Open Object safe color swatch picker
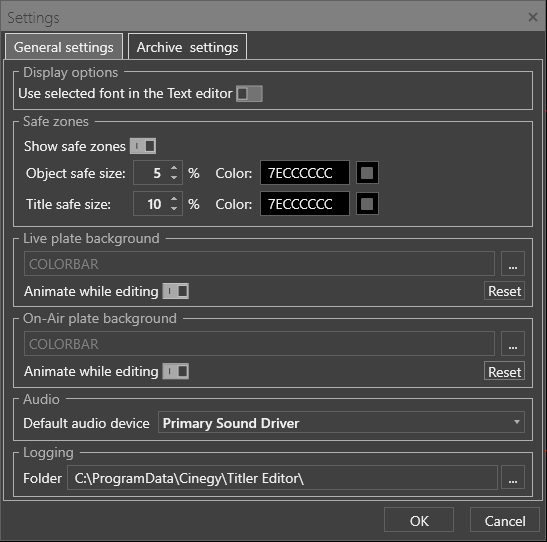The width and height of the screenshot is (547, 542). tap(367, 173)
